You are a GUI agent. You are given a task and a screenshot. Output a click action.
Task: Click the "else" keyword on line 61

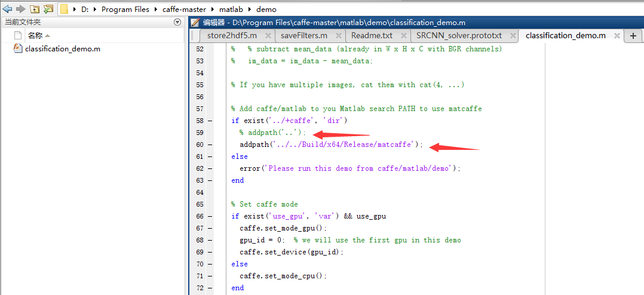coord(240,156)
